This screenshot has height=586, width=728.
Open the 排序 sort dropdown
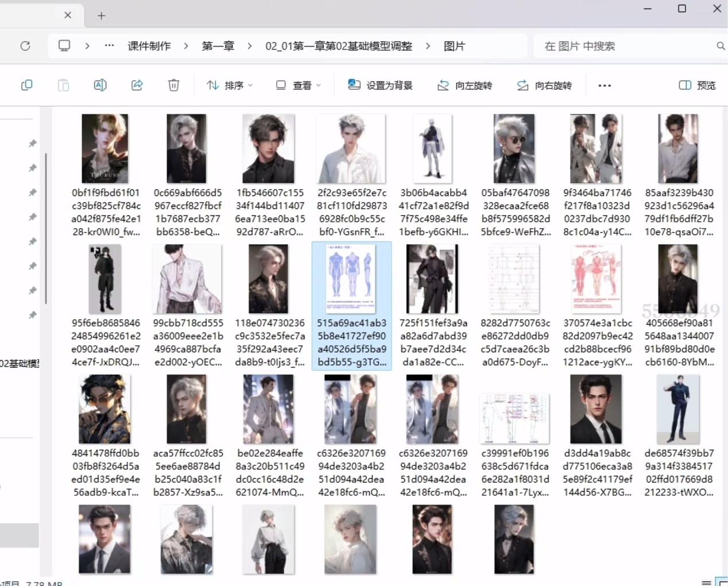230,86
